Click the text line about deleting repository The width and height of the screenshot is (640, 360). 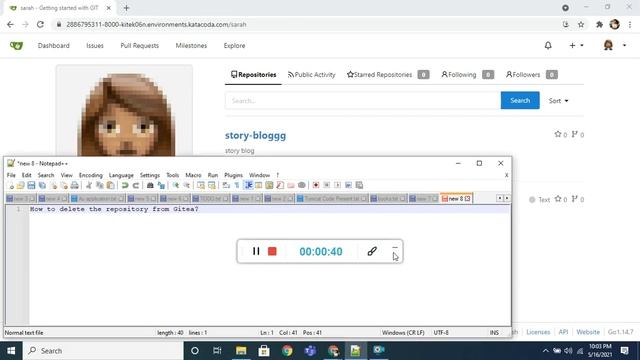114,209
